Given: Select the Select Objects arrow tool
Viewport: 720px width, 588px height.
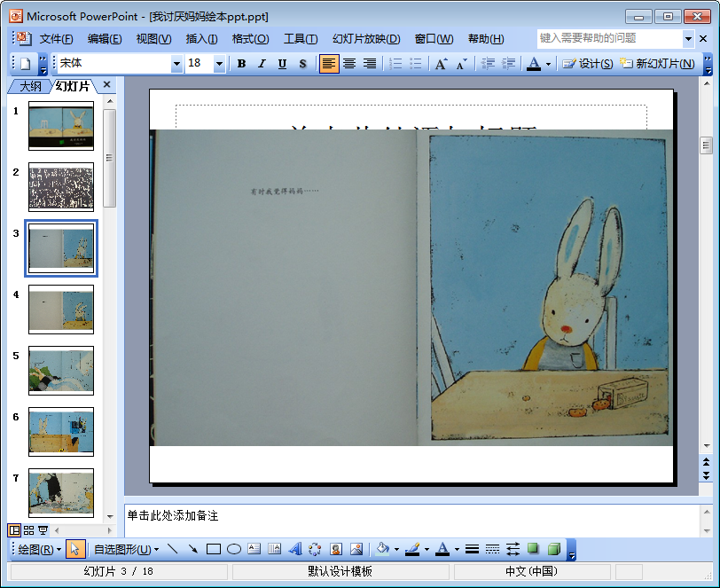Looking at the screenshot, I should [75, 549].
